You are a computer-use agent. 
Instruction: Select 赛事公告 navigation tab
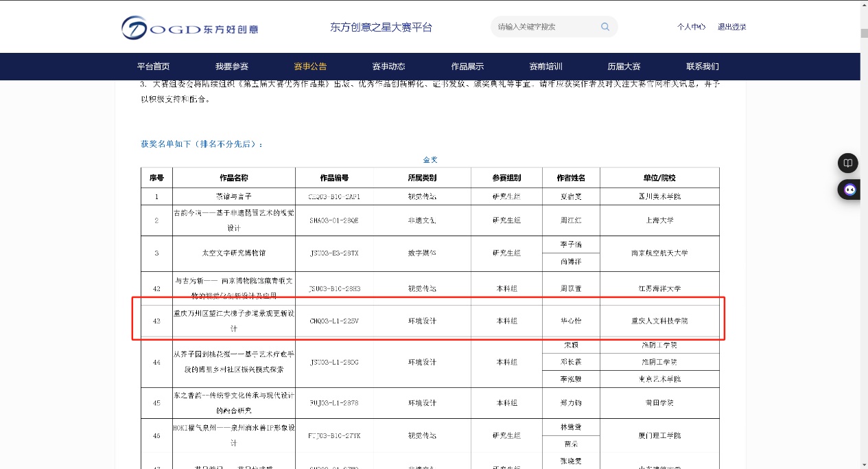[310, 67]
